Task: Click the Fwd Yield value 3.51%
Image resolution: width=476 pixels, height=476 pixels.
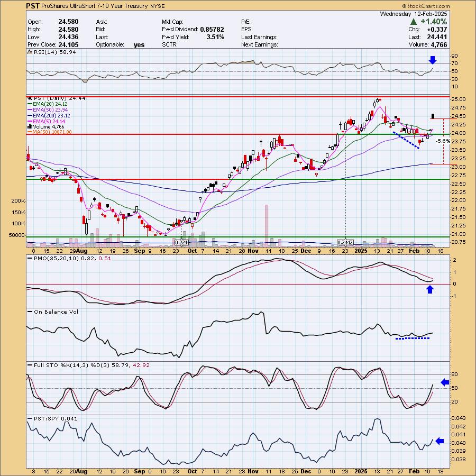Action: coord(215,37)
